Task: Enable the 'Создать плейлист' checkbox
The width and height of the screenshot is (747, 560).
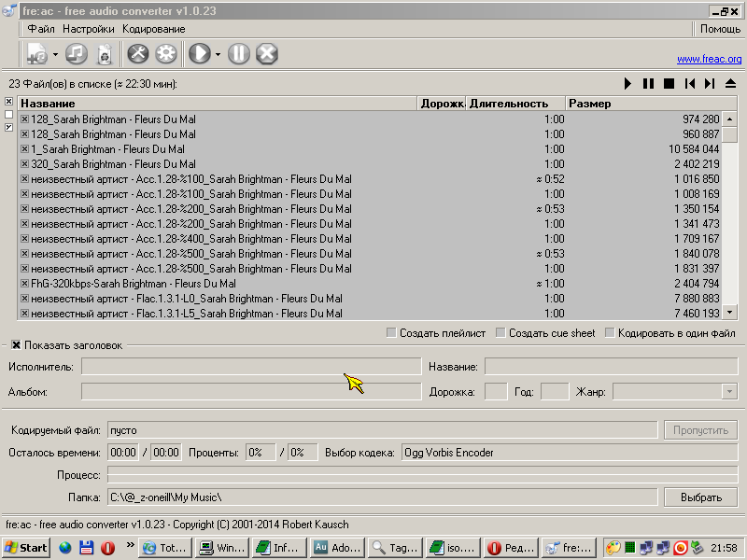Action: [x=392, y=333]
